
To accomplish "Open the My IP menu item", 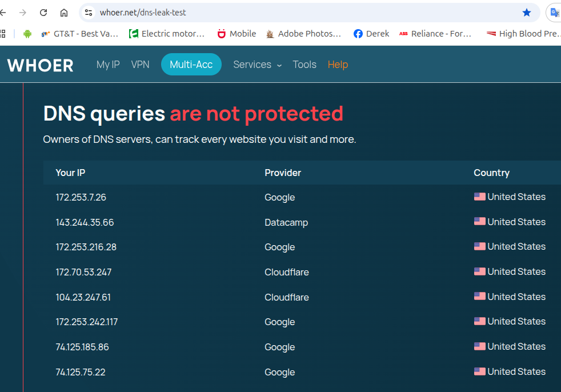I will (108, 65).
